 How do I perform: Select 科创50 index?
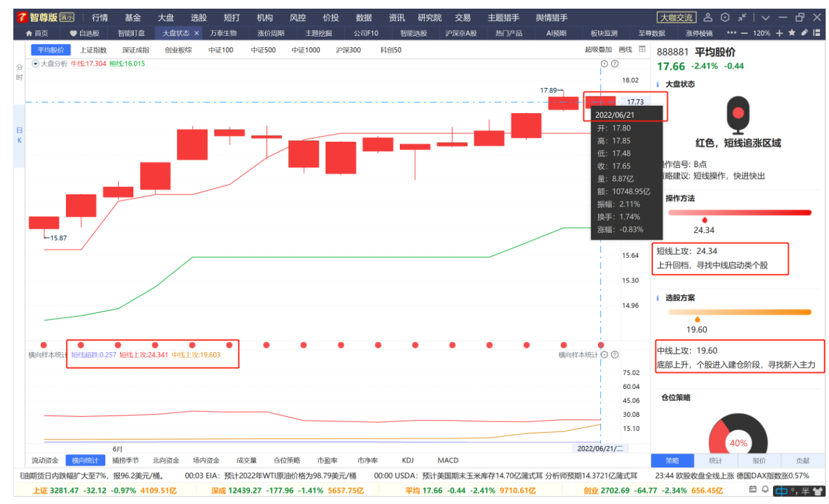click(391, 49)
